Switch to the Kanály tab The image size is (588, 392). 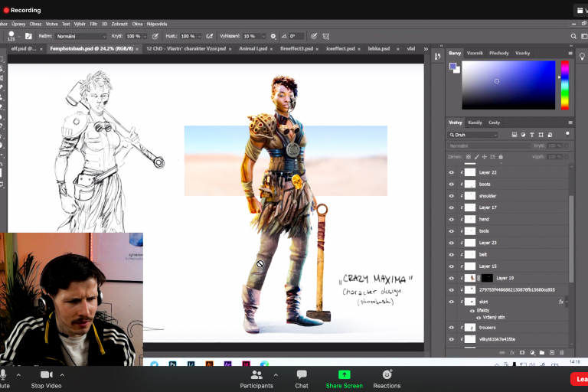point(475,122)
